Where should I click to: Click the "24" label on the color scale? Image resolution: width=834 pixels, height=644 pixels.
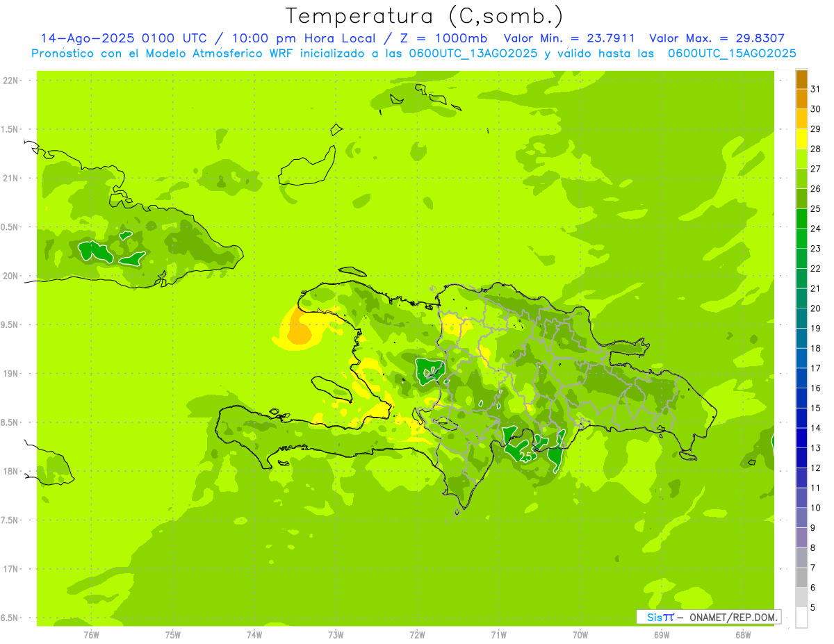coord(816,229)
